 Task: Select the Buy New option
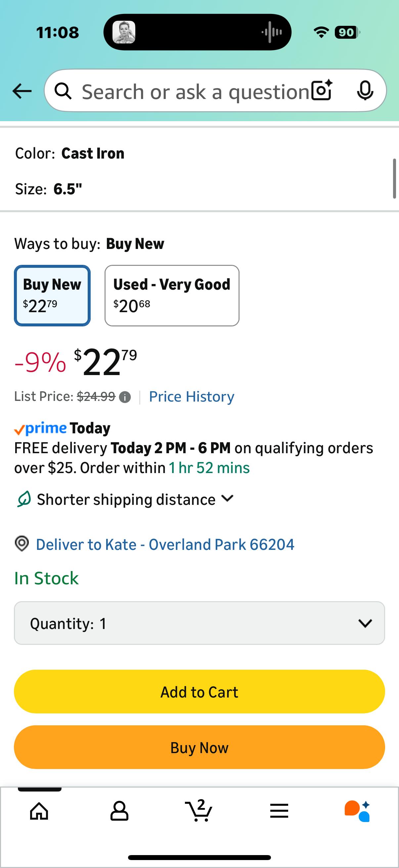pyautogui.click(x=52, y=296)
